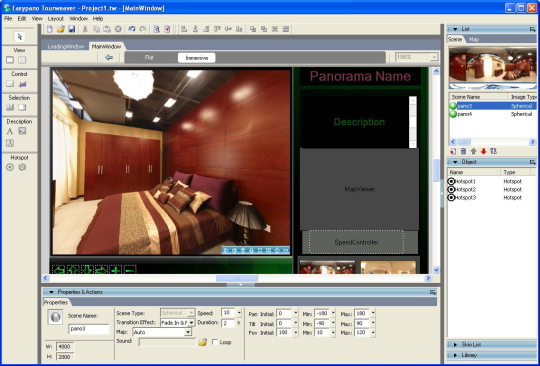Viewport: 540px width, 366px height.
Task: Insert the blue control bar tool in Control
Action: coord(22,84)
